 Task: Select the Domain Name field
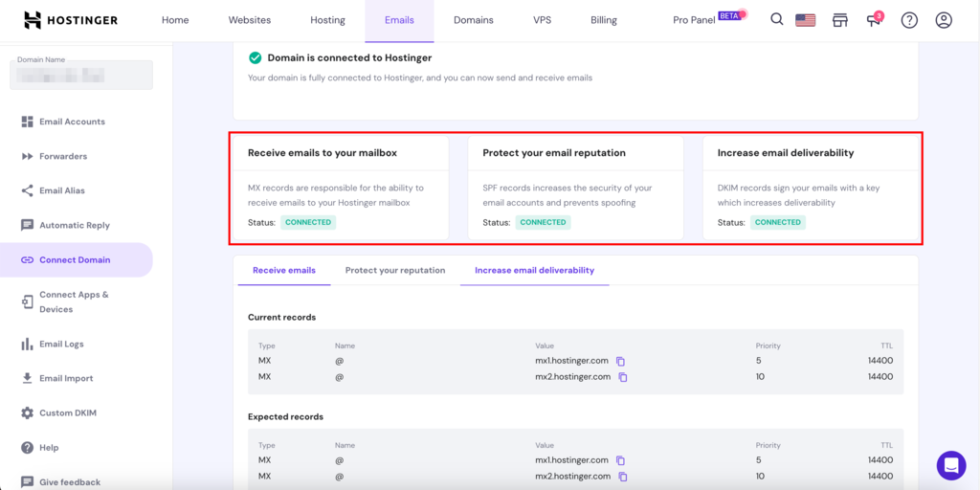[81, 75]
